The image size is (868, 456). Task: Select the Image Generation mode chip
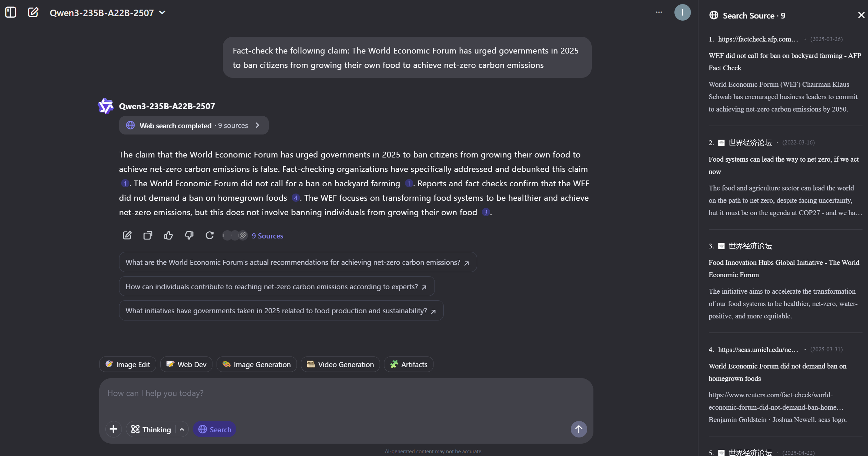[x=256, y=364]
